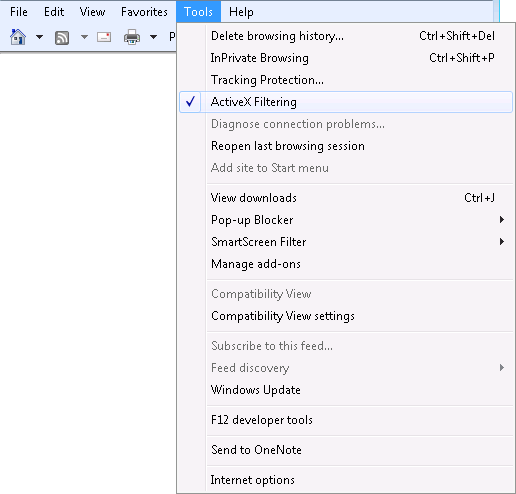516x494 pixels.
Task: Open the Favorites menu
Action: point(144,12)
